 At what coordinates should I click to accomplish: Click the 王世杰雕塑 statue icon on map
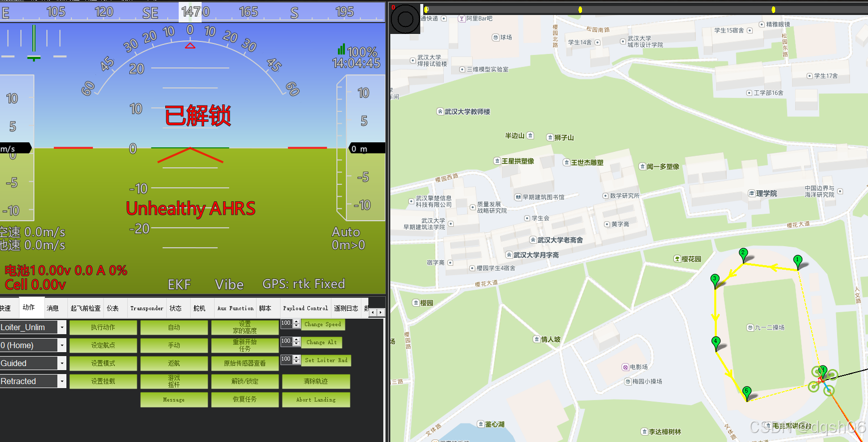pyautogui.click(x=567, y=162)
